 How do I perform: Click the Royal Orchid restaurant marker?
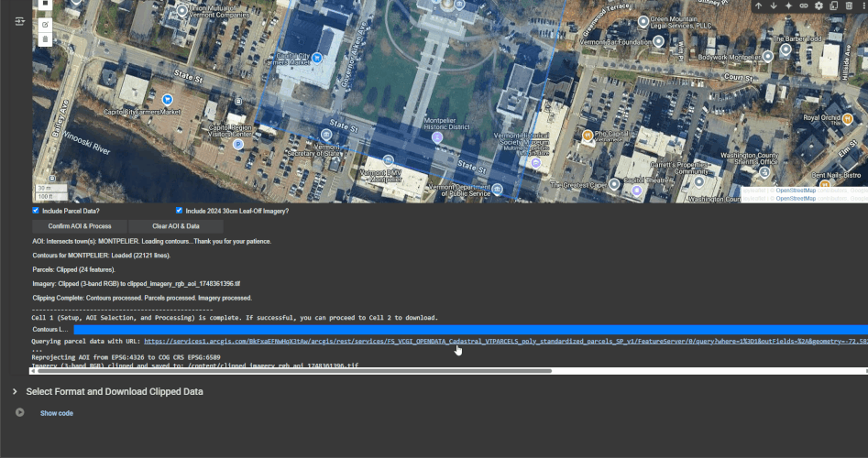(847, 118)
